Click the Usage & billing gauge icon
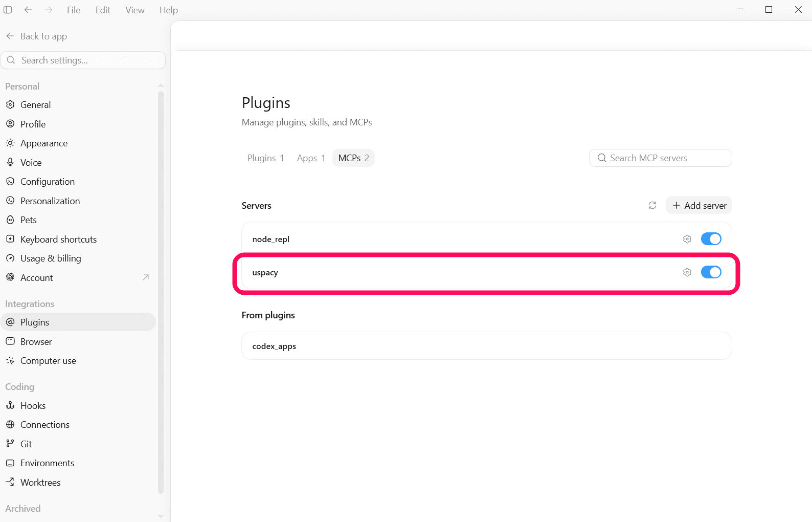The height and width of the screenshot is (522, 812). pos(10,258)
